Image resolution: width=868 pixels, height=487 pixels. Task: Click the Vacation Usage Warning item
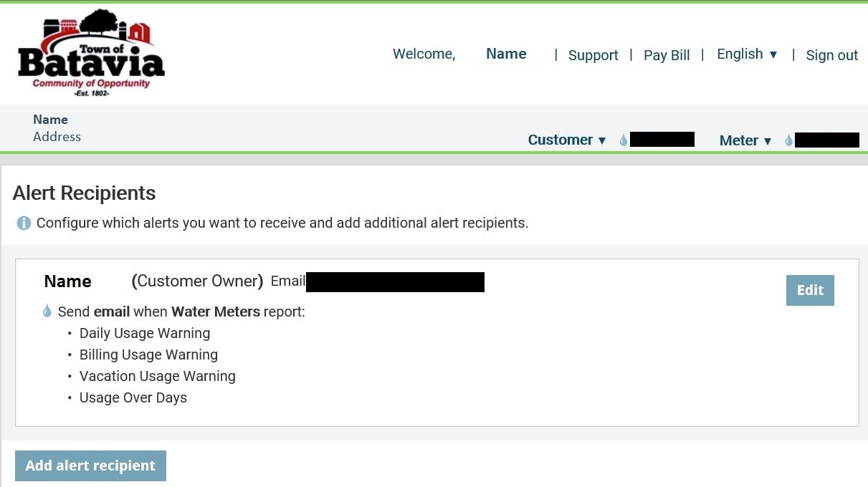pos(157,376)
